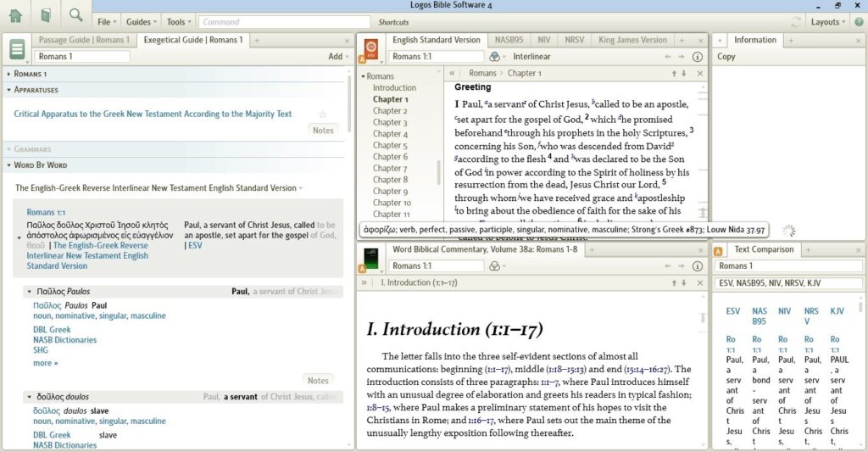
Task: Collapse ESV contents sidebar with double chevron
Action: pos(453,73)
